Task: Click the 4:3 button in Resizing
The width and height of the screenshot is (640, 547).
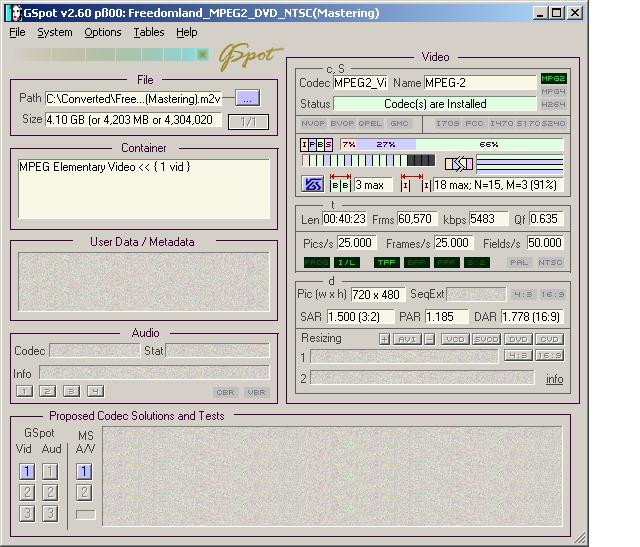Action: tap(518, 355)
